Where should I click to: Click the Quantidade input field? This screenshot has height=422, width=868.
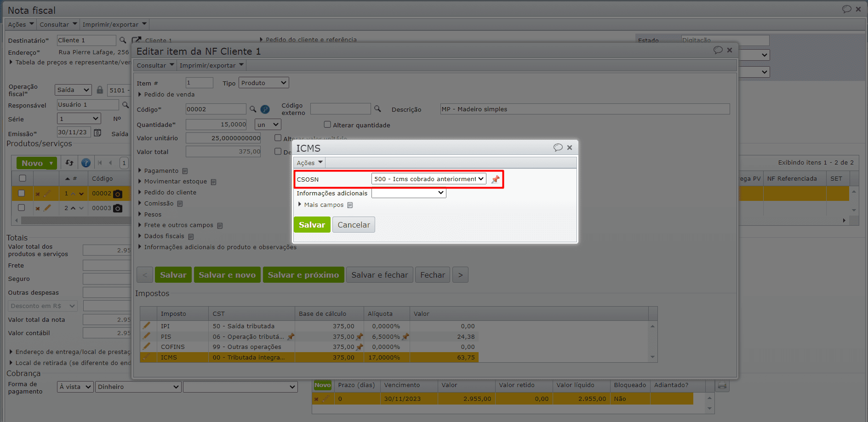click(216, 125)
